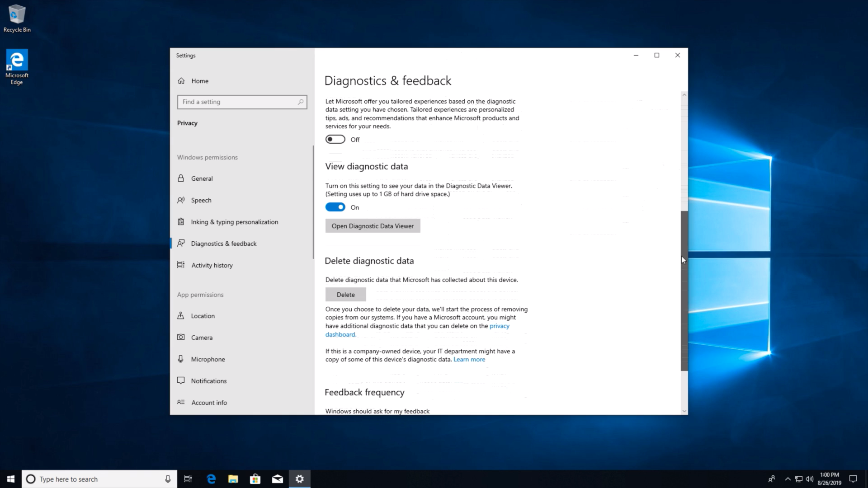868x488 pixels.
Task: Click the taskbar search box
Action: click(x=99, y=479)
